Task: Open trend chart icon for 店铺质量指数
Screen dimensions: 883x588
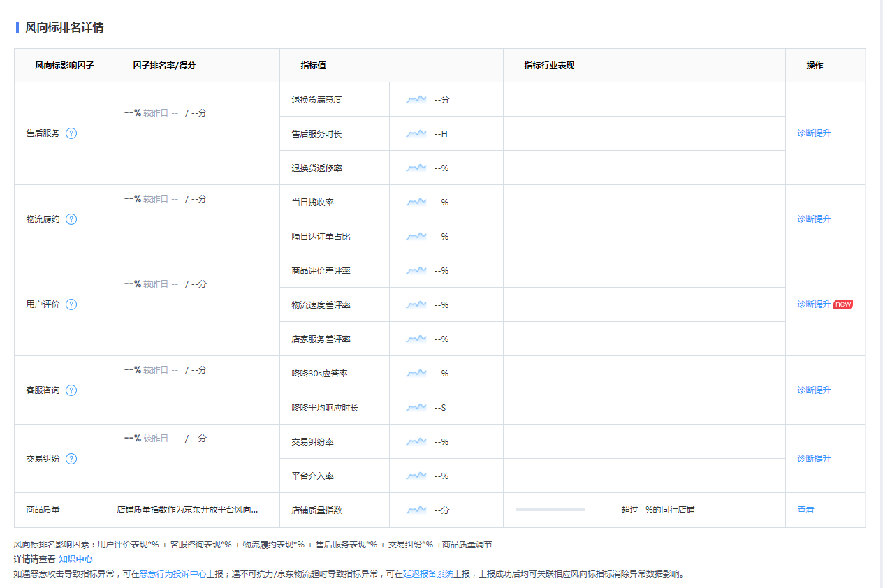Action: click(x=416, y=510)
